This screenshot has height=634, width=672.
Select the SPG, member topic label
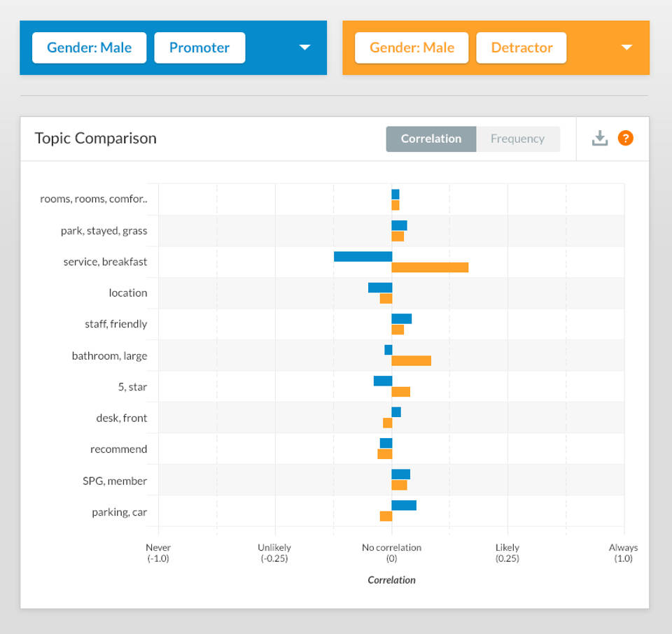(115, 481)
